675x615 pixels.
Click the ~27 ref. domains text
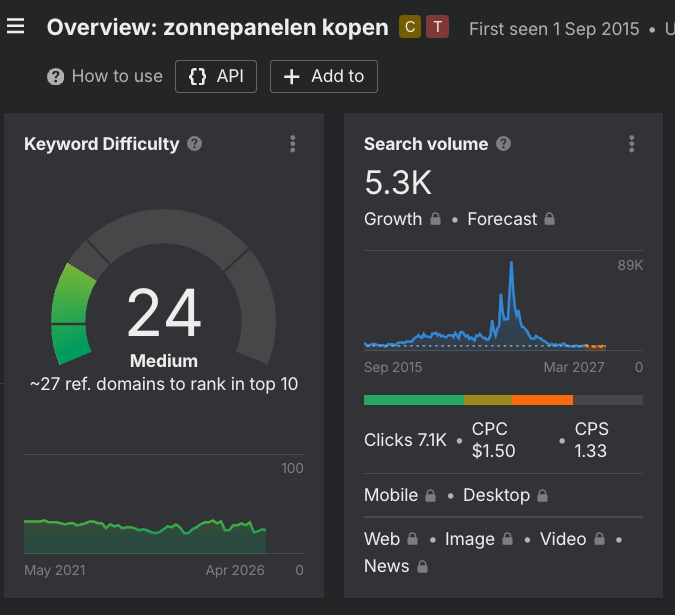(x=164, y=384)
